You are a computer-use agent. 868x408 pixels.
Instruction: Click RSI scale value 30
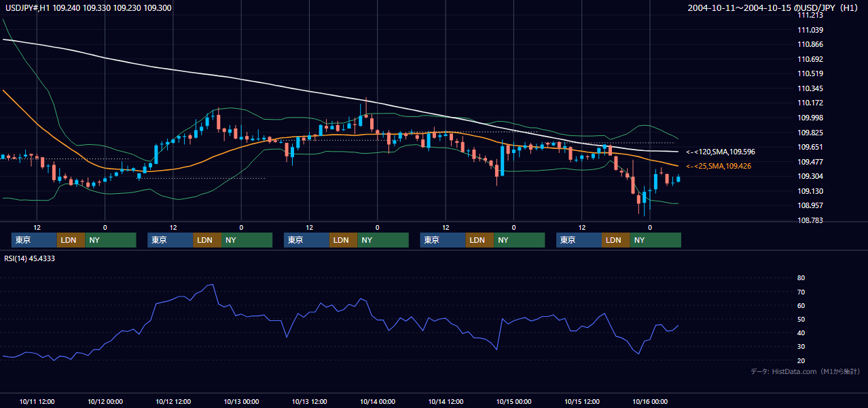(x=801, y=346)
